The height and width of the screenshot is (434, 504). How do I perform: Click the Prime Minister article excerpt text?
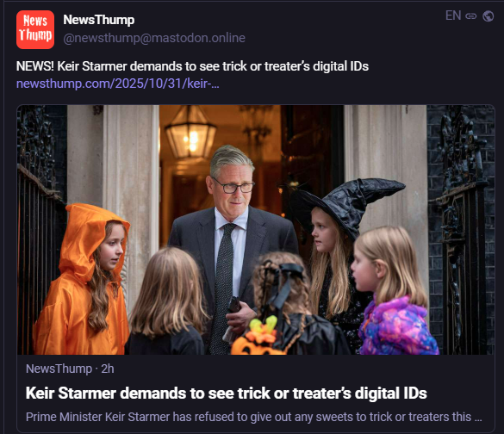pyautogui.click(x=254, y=417)
